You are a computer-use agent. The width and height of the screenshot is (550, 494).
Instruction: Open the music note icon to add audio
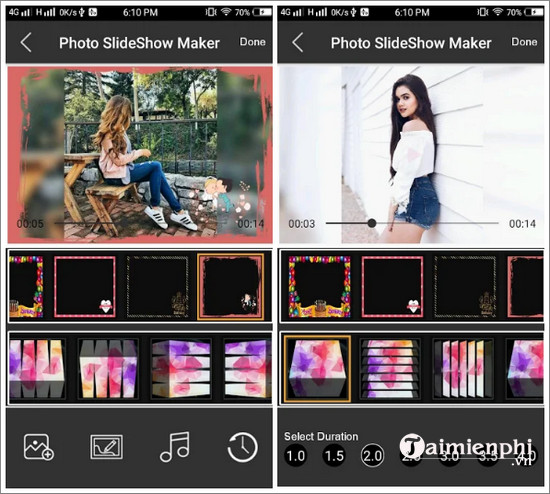pyautogui.click(x=175, y=447)
